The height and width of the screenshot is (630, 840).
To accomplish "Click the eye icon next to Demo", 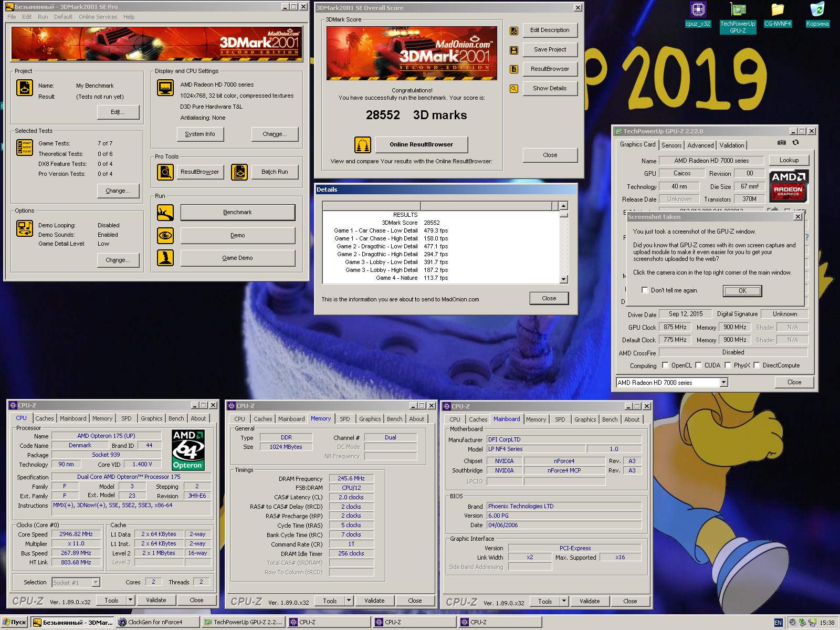I will coord(165,236).
